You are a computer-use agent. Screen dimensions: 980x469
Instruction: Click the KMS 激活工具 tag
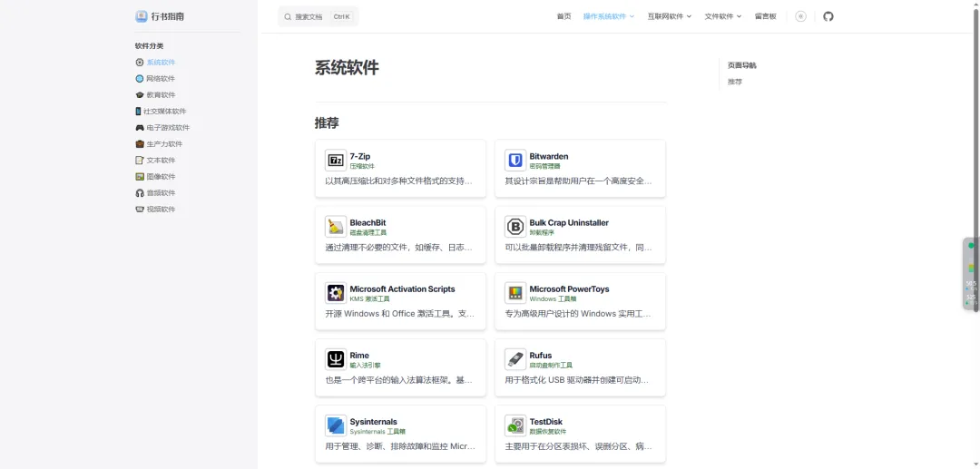369,299
